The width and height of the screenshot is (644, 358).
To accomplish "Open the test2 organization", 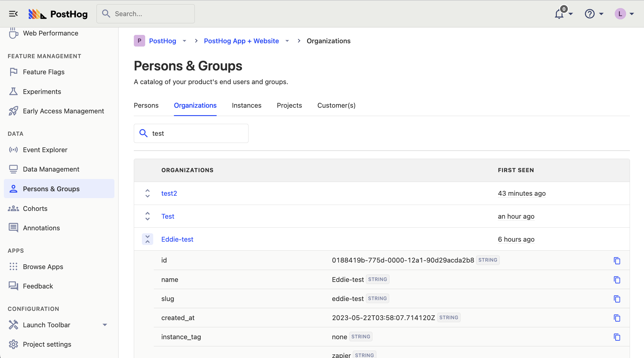I will click(169, 193).
